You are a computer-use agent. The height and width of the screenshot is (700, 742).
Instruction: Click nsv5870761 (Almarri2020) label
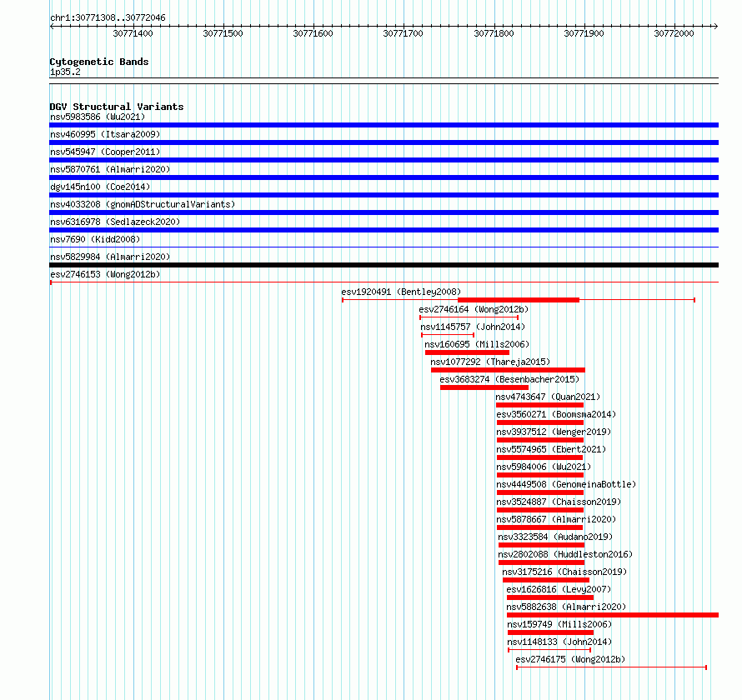tap(110, 169)
